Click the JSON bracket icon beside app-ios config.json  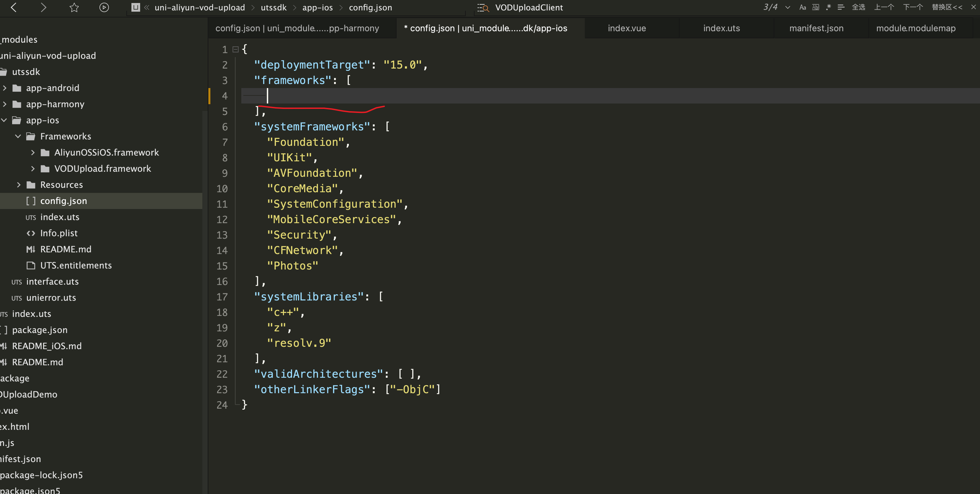(x=31, y=201)
